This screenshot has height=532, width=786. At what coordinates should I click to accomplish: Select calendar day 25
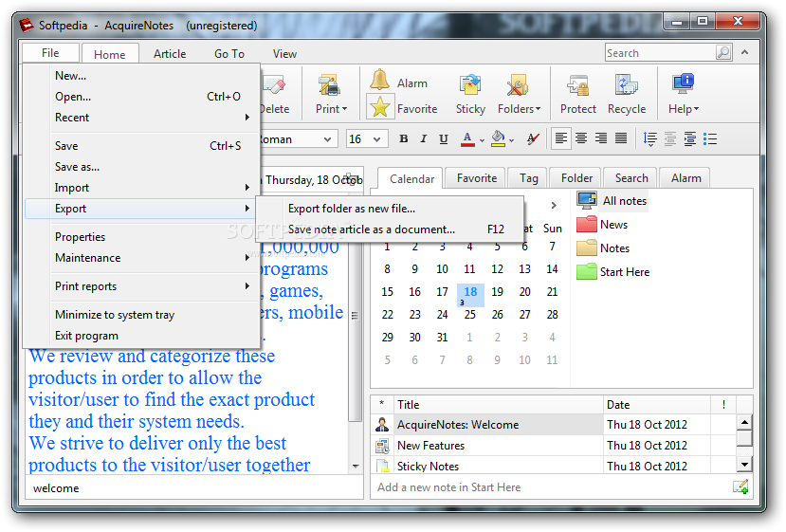469,315
